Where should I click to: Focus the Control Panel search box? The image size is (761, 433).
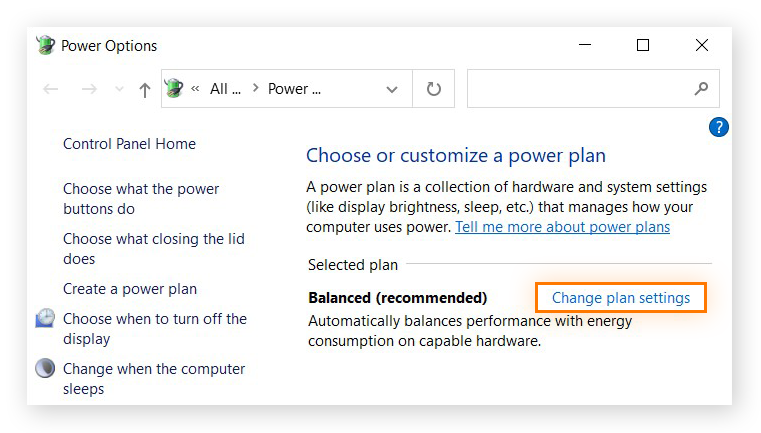pyautogui.click(x=593, y=88)
